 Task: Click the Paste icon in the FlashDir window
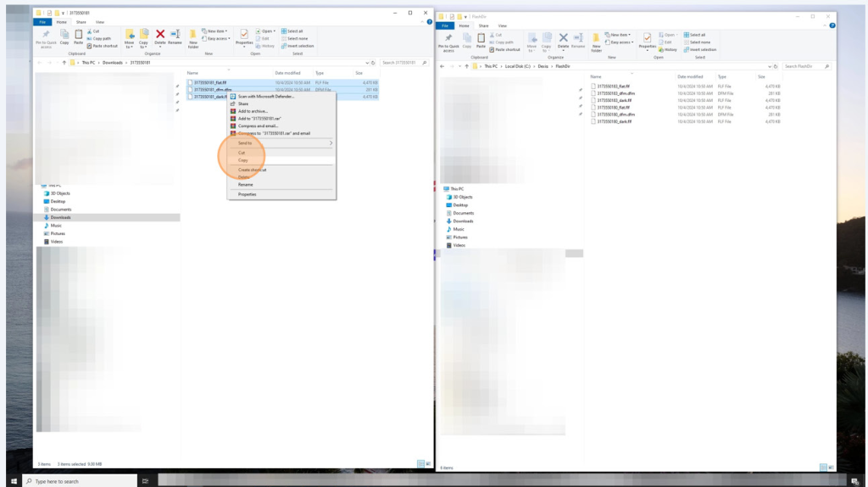[481, 40]
